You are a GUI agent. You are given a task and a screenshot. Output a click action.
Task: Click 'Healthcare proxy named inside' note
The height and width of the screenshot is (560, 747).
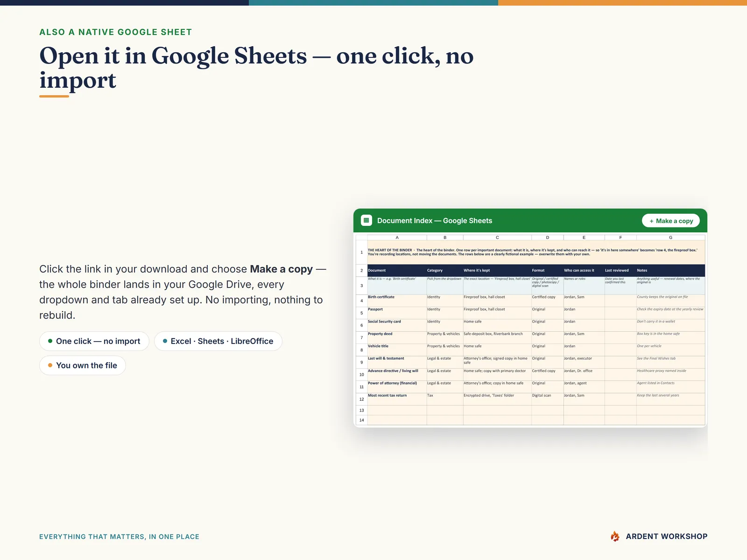click(x=670, y=374)
